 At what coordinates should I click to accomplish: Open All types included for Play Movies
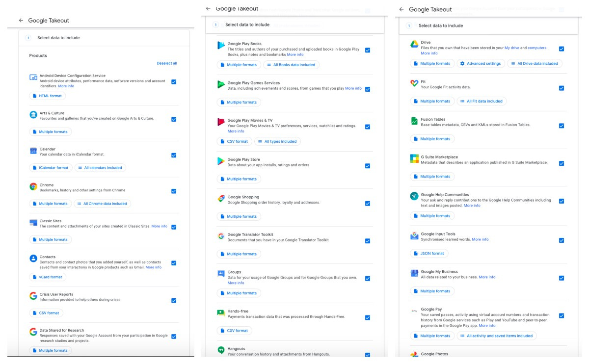[277, 141]
